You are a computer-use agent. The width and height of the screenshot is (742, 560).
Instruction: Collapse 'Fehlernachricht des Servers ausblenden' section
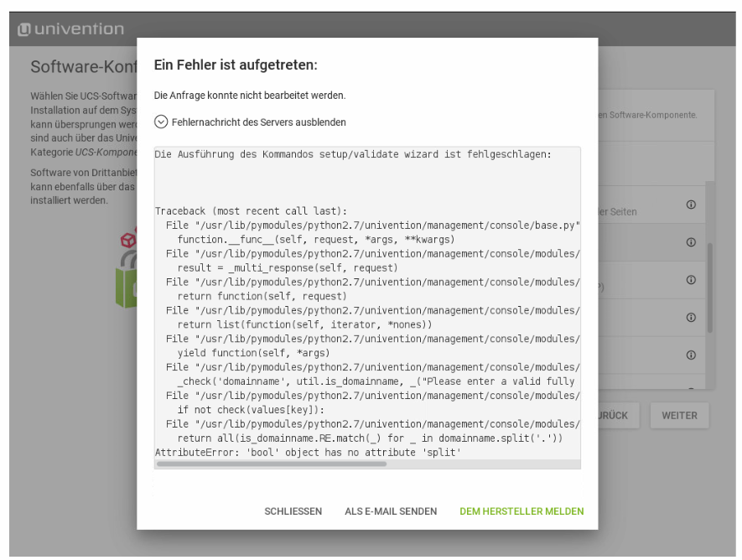258,122
